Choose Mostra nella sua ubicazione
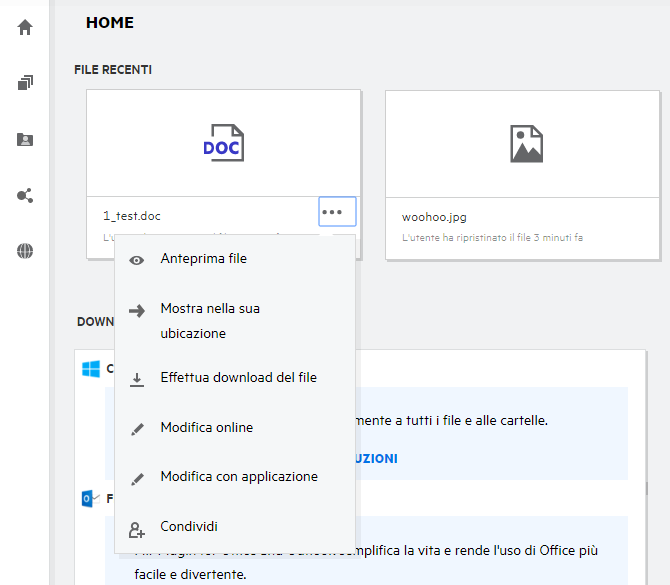The height and width of the screenshot is (585, 670). point(210,320)
